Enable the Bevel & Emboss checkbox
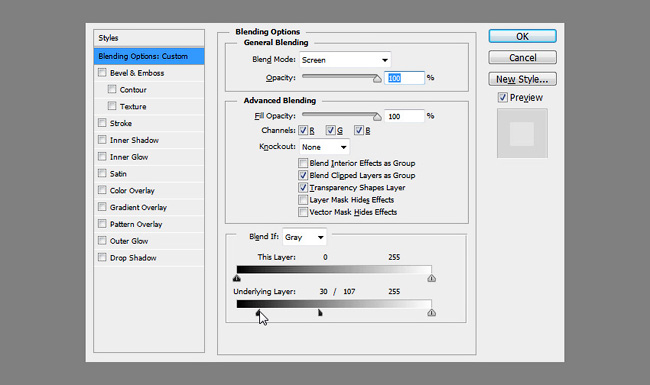The image size is (650, 385). click(102, 73)
